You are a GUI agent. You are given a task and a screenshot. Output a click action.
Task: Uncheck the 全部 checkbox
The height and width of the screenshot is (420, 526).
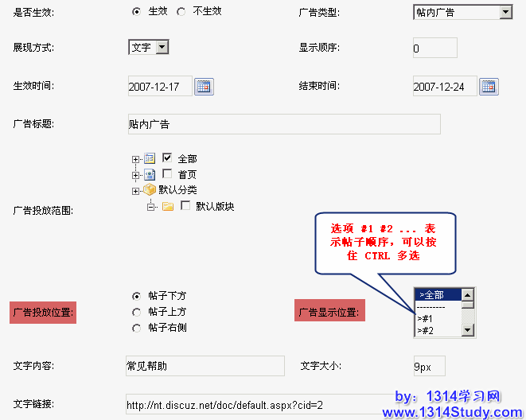167,159
